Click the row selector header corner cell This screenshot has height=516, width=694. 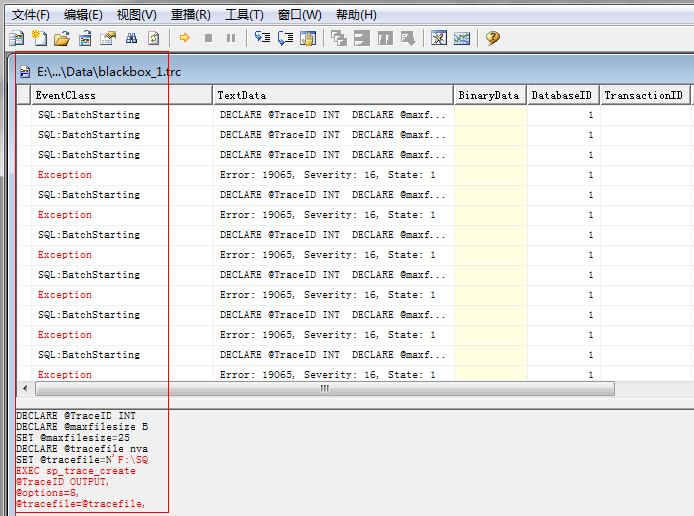coord(24,95)
